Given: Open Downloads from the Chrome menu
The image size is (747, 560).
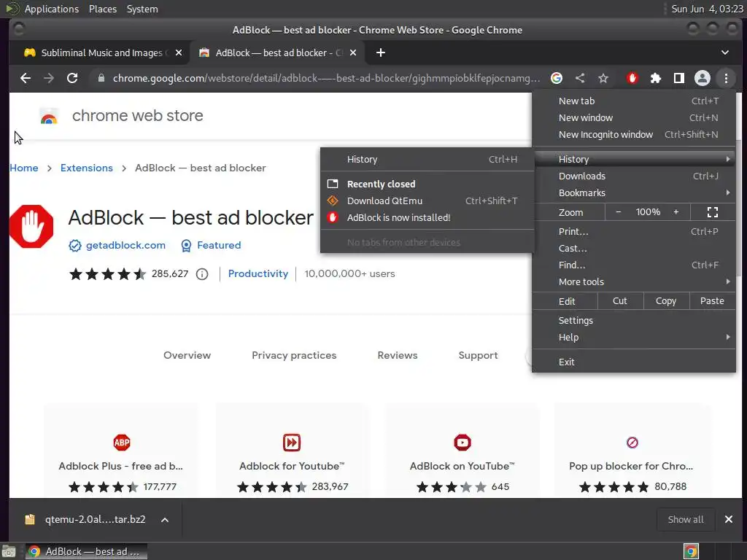Looking at the screenshot, I should click(634, 176).
